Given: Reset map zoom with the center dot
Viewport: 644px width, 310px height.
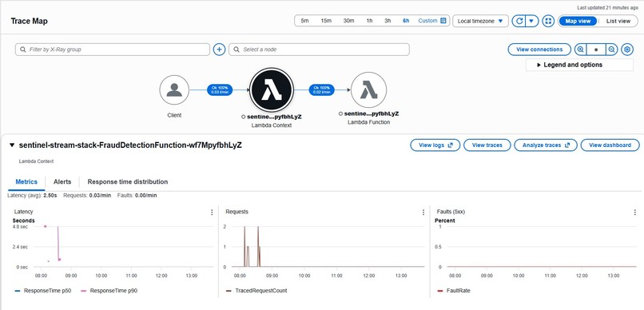Looking at the screenshot, I should (596, 50).
